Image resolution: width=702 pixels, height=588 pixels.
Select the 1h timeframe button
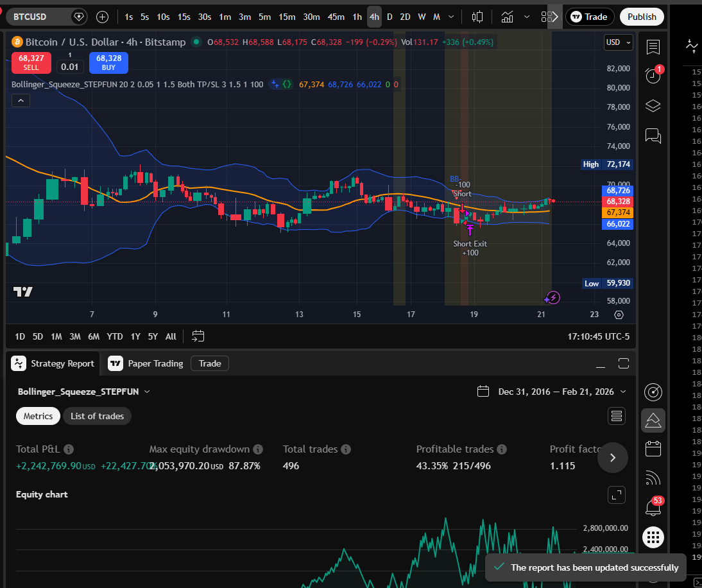[x=357, y=17]
